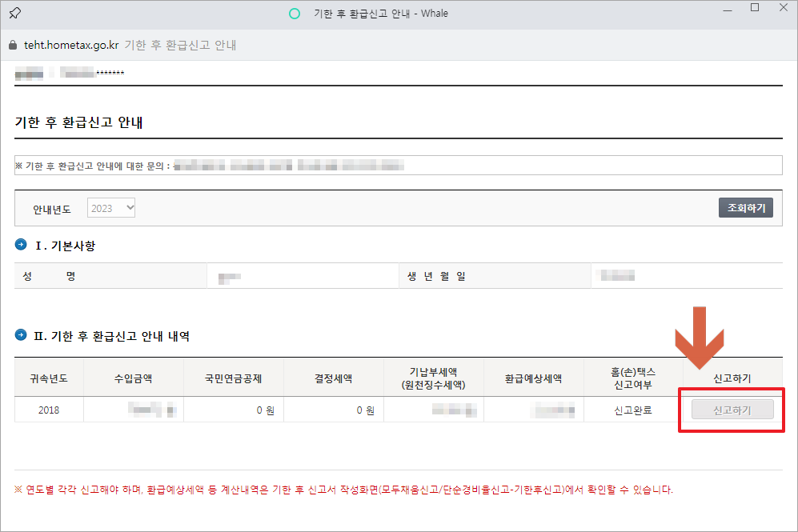Viewport: 798px width, 532px height.
Task: Click the blue arrow icon beside Ⅰ. 기본사항
Action: (20, 246)
